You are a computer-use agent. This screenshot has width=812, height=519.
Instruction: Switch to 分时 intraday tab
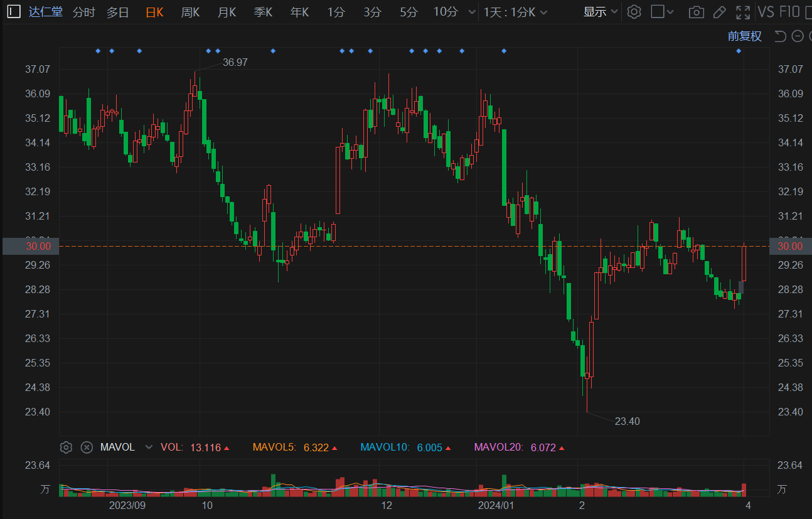click(x=83, y=12)
